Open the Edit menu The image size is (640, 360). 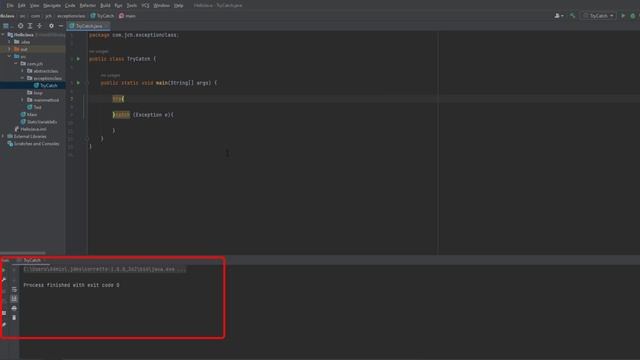click(x=21, y=6)
